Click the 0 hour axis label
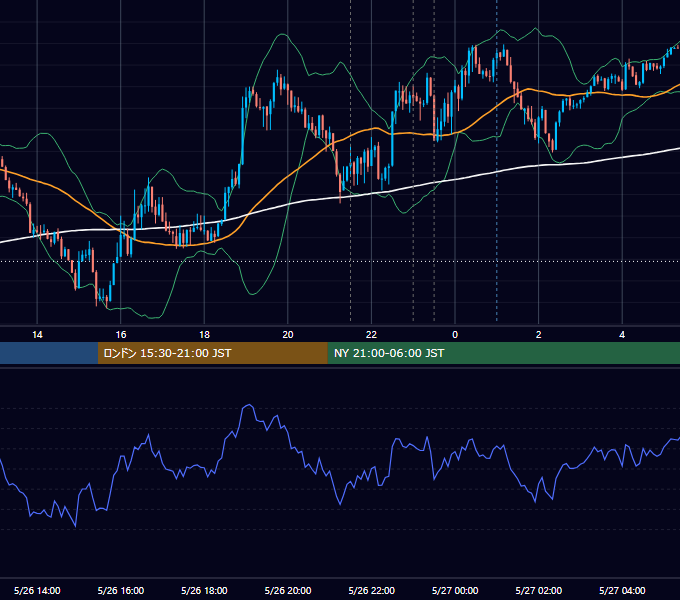The height and width of the screenshot is (600, 680). [455, 335]
